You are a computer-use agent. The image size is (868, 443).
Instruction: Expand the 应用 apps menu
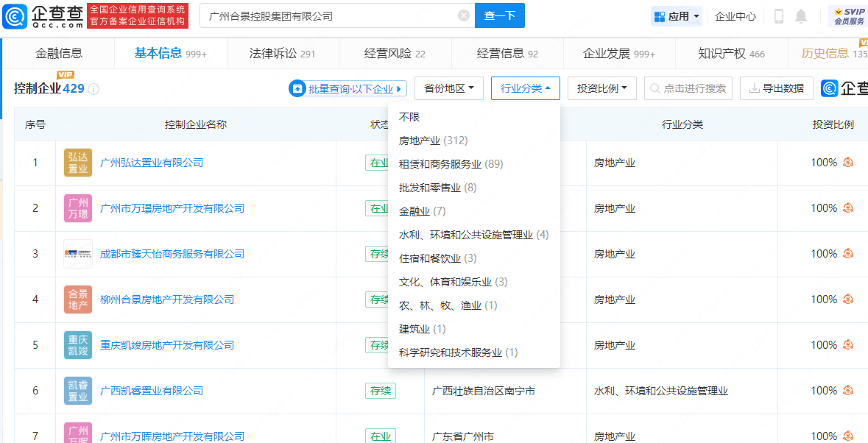pyautogui.click(x=677, y=16)
